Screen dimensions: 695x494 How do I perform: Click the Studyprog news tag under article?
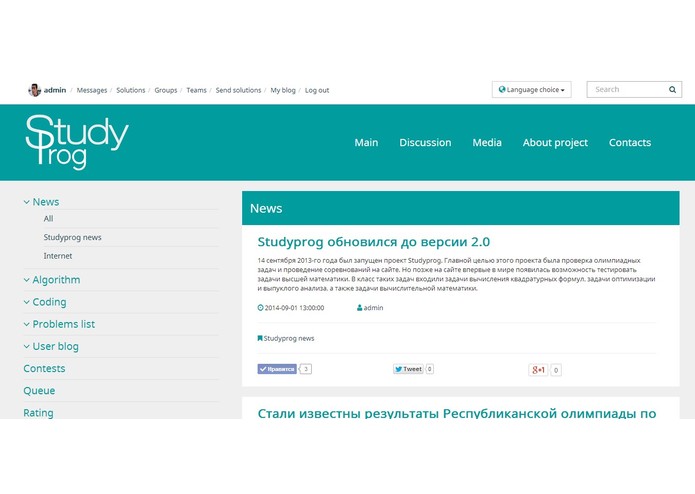point(289,338)
